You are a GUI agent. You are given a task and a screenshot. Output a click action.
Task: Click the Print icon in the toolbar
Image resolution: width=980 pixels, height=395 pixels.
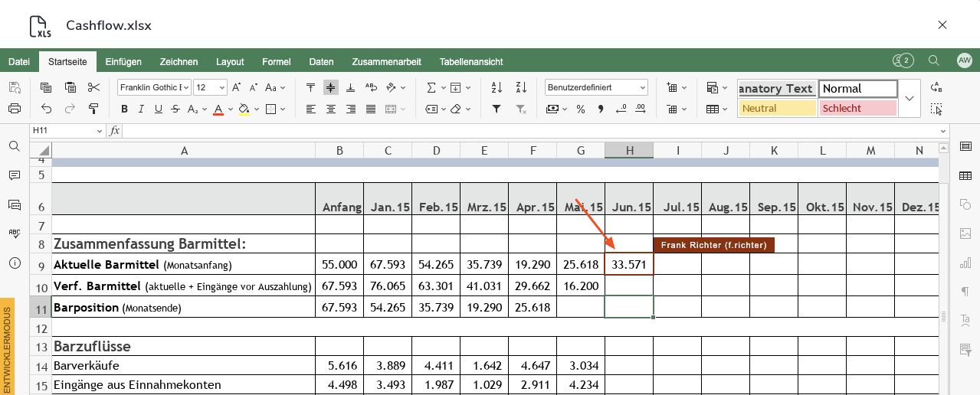[x=14, y=109]
